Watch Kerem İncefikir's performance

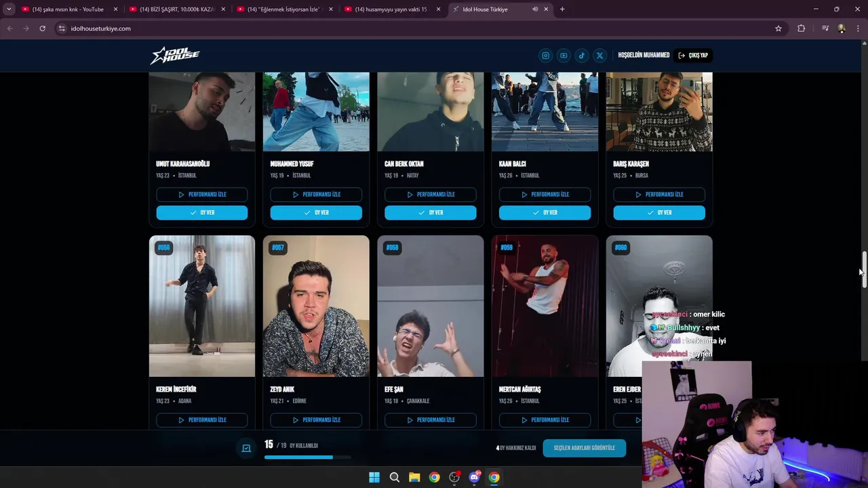coord(202,420)
